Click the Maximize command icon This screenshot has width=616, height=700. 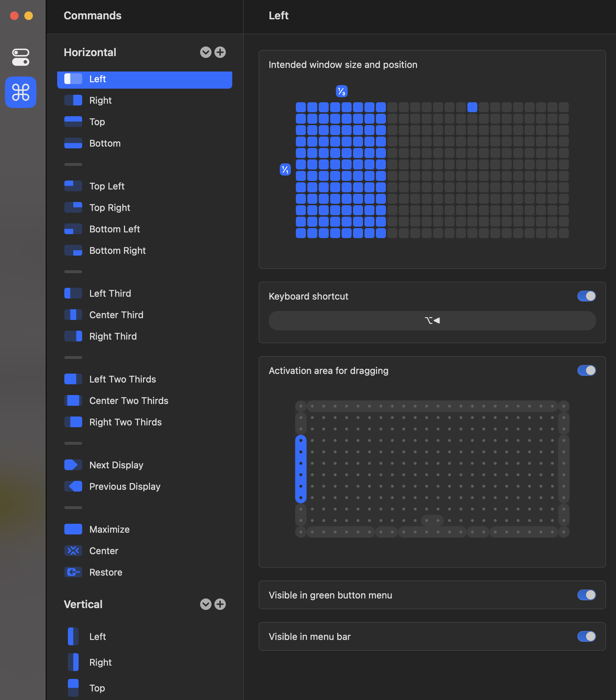point(73,529)
